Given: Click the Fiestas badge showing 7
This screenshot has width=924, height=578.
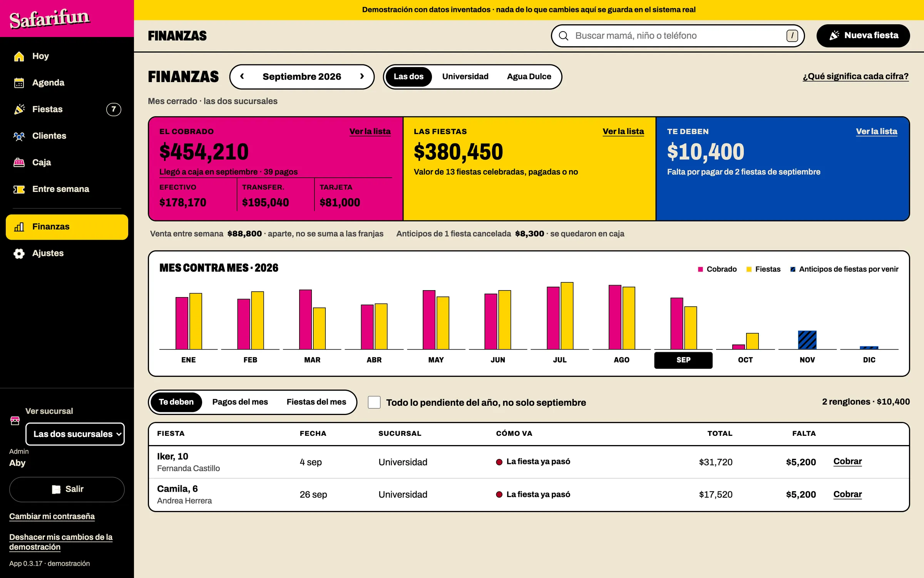Looking at the screenshot, I should pyautogui.click(x=114, y=109).
